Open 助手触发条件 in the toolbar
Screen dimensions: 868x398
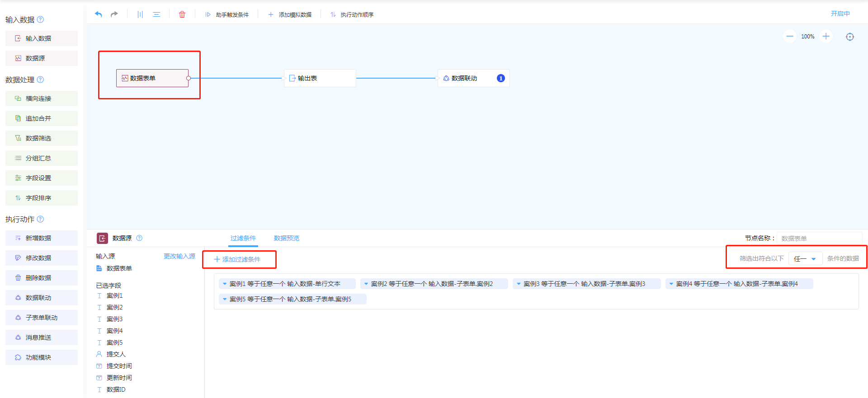click(x=227, y=14)
